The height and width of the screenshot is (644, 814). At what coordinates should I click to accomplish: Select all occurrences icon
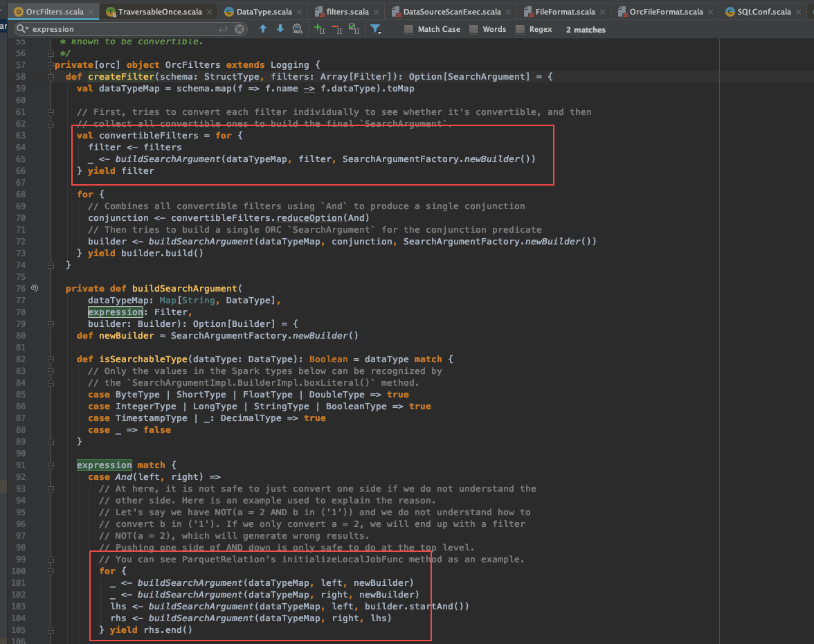click(x=354, y=29)
